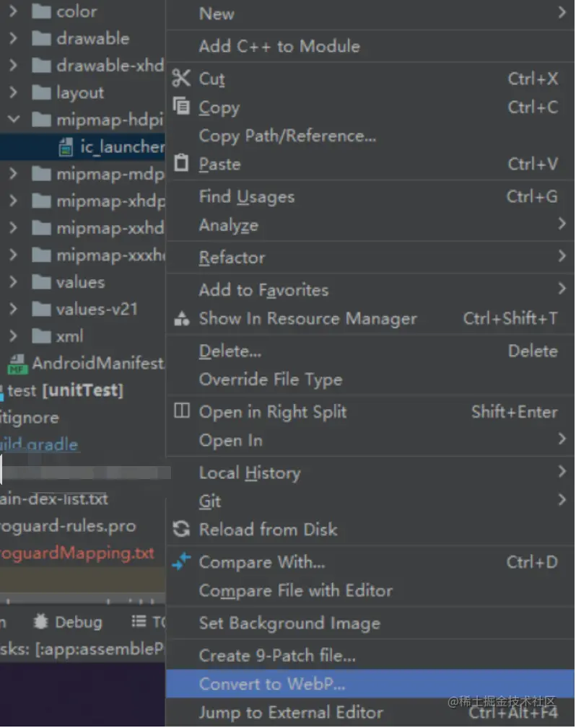Select Create 9-Patch file option
Viewport: 576px width, 728px height.
tap(277, 655)
